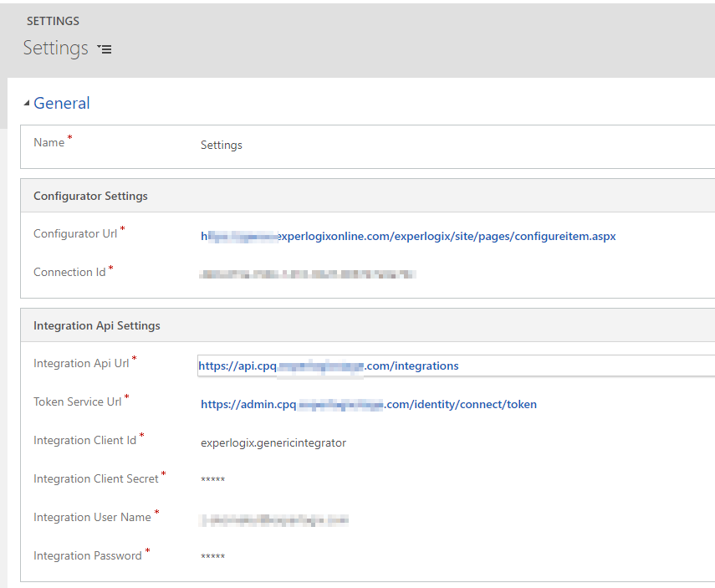Image resolution: width=715 pixels, height=588 pixels.
Task: Click the General section heading
Action: (62, 103)
